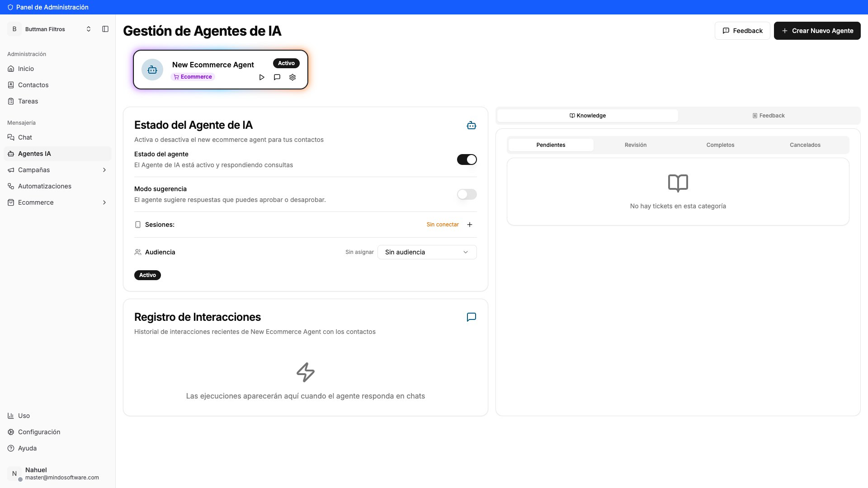The height and width of the screenshot is (488, 868).
Task: Open Configuración in the sidebar
Action: pos(57,432)
